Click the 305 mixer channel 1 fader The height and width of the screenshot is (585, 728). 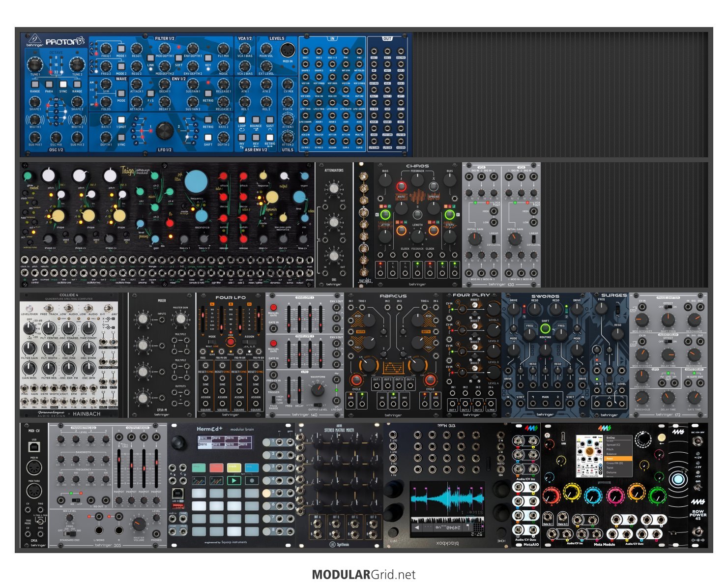tap(119, 468)
